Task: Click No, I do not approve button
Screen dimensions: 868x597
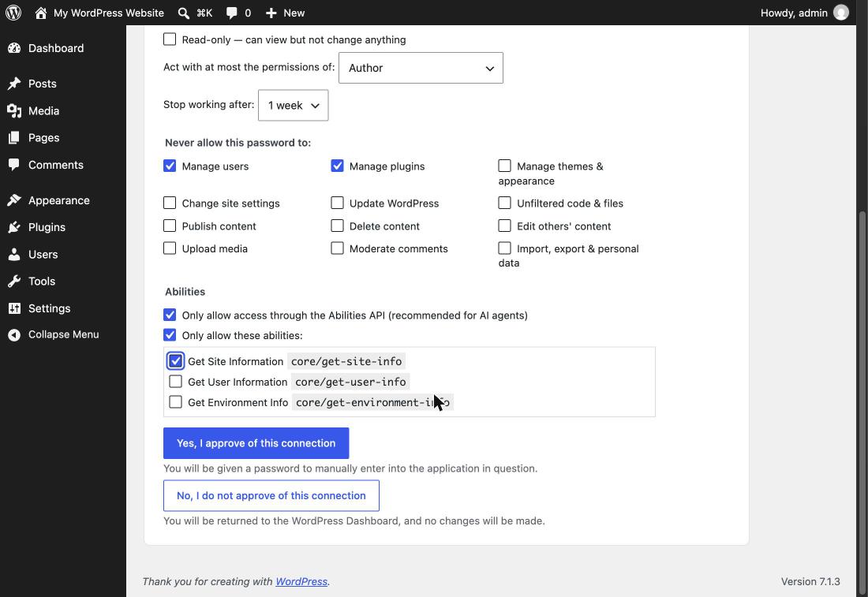Action: pyautogui.click(x=271, y=496)
